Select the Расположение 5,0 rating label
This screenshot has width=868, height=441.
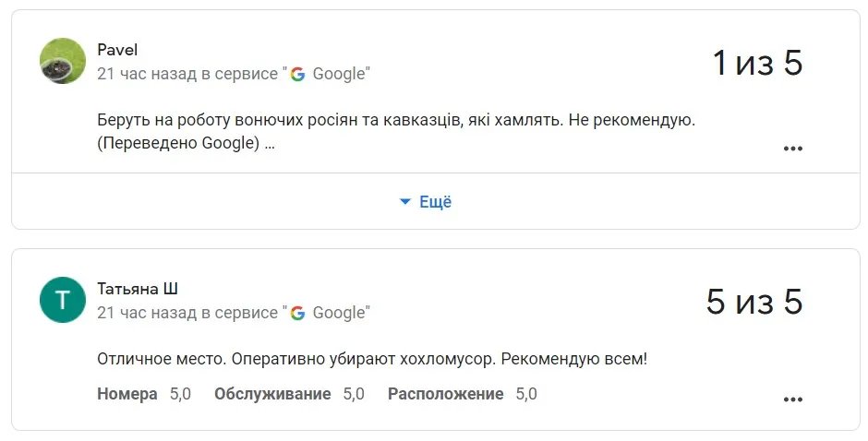pyautogui.click(x=462, y=394)
